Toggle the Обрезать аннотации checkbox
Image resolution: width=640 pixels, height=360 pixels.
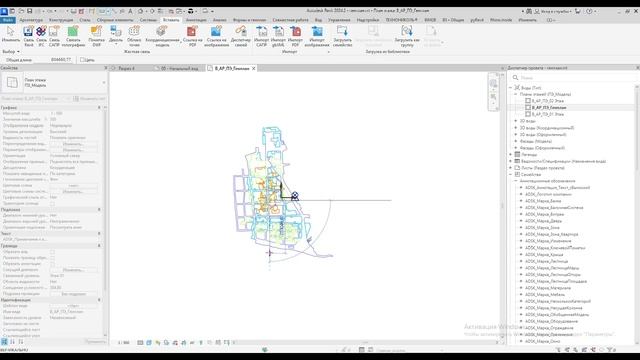point(52,264)
